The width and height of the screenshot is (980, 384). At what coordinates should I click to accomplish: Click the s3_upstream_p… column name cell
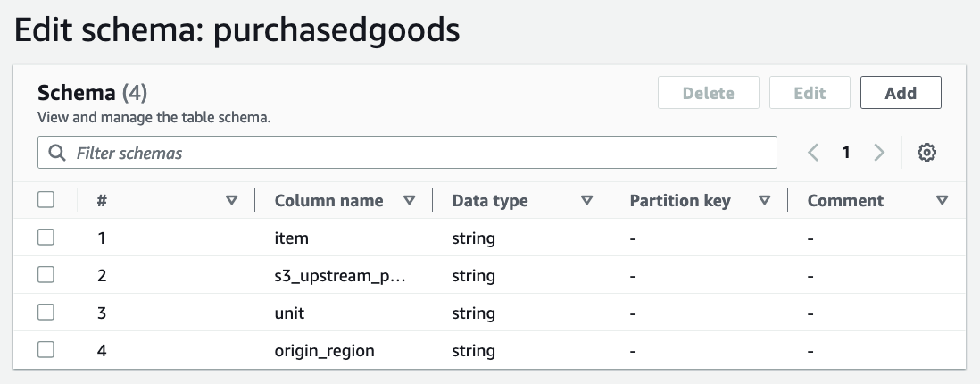[340, 276]
